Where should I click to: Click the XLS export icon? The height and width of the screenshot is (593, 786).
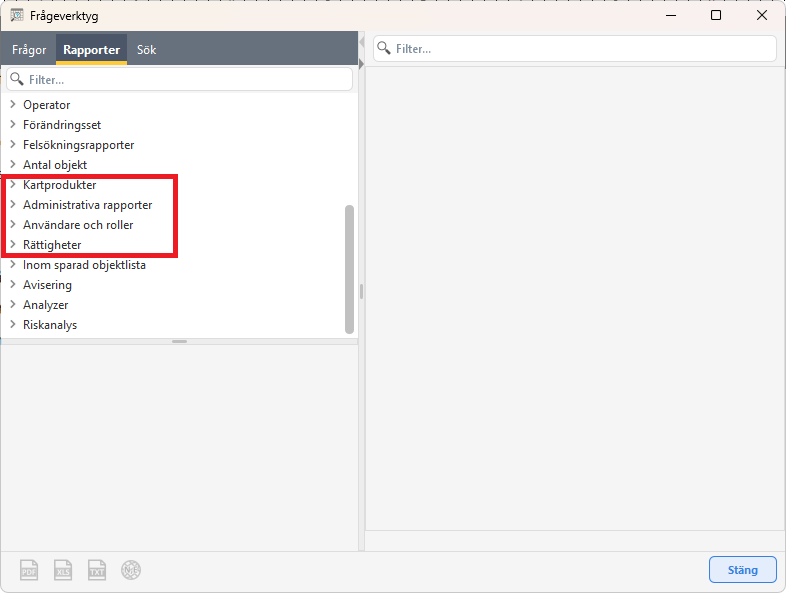(x=64, y=570)
